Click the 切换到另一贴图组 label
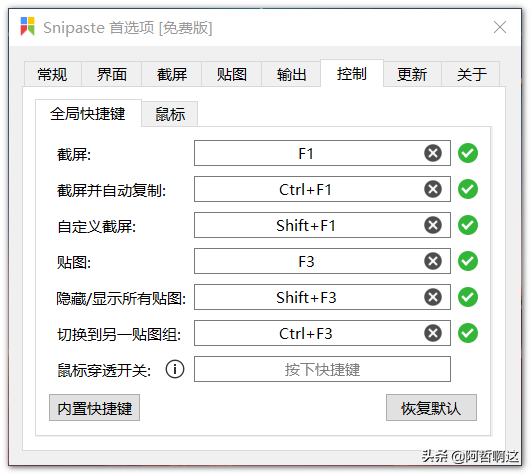This screenshot has height=475, width=531. [119, 334]
